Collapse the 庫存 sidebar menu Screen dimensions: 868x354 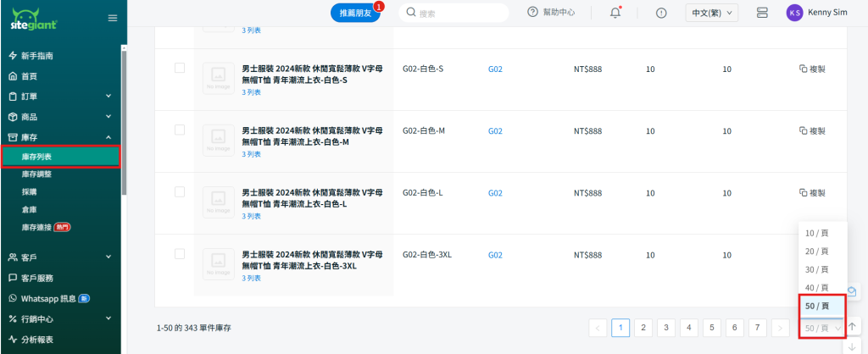pos(108,137)
